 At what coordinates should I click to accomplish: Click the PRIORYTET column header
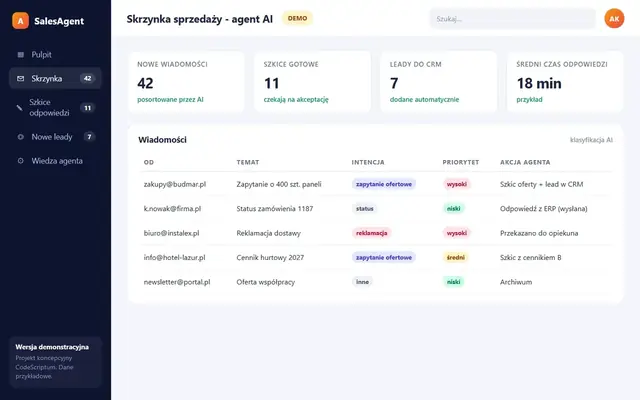point(461,162)
